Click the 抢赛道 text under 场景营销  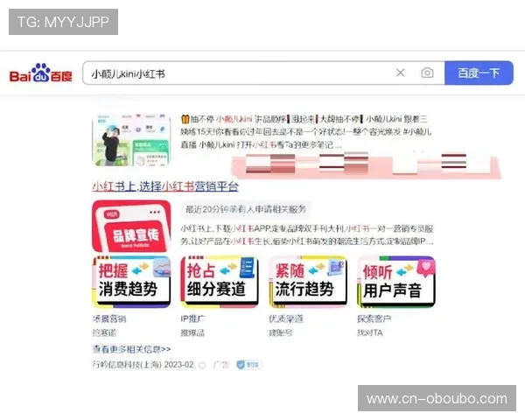[104, 332]
